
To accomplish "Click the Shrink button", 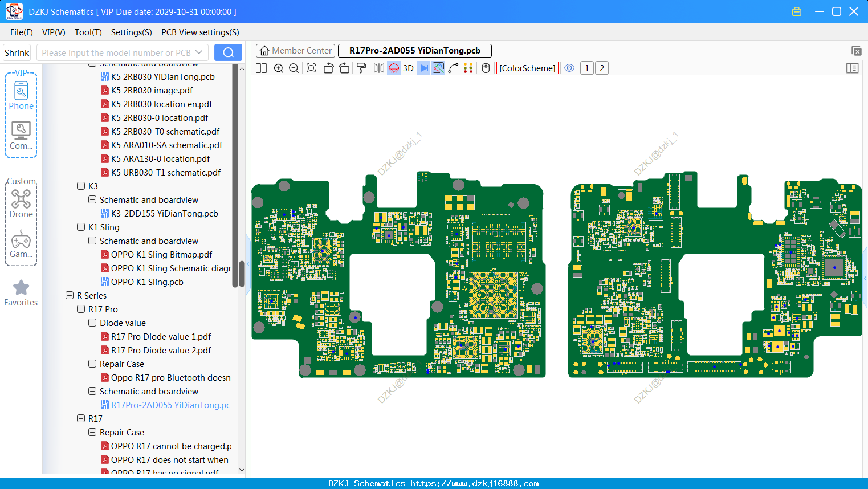I will [x=17, y=53].
